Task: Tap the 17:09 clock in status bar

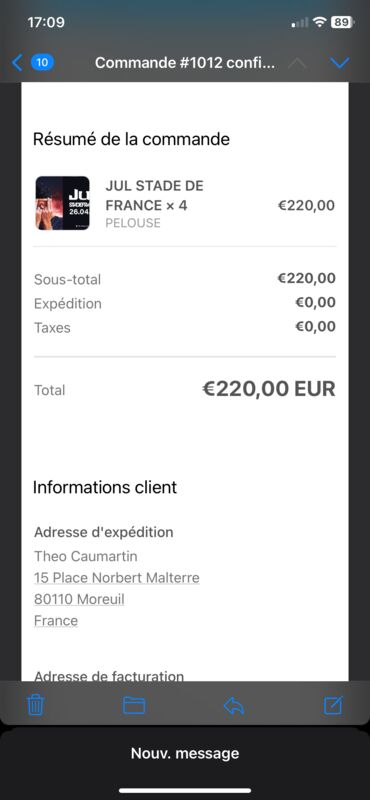Action: [x=46, y=22]
